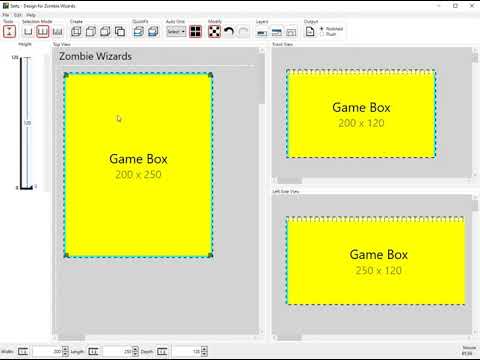The width and height of the screenshot is (480, 360).
Task: Click the '200 x 120' dimension text
Action: [x=361, y=123]
